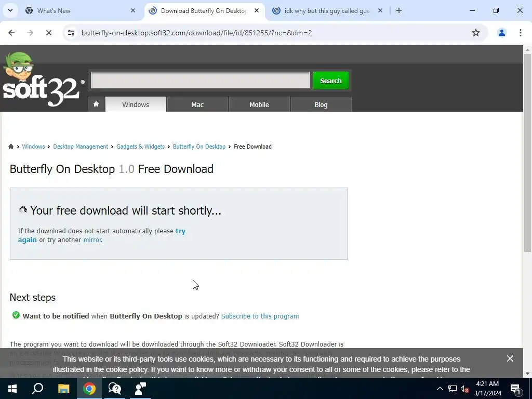Open the Mobile navigation tab

[x=259, y=104]
